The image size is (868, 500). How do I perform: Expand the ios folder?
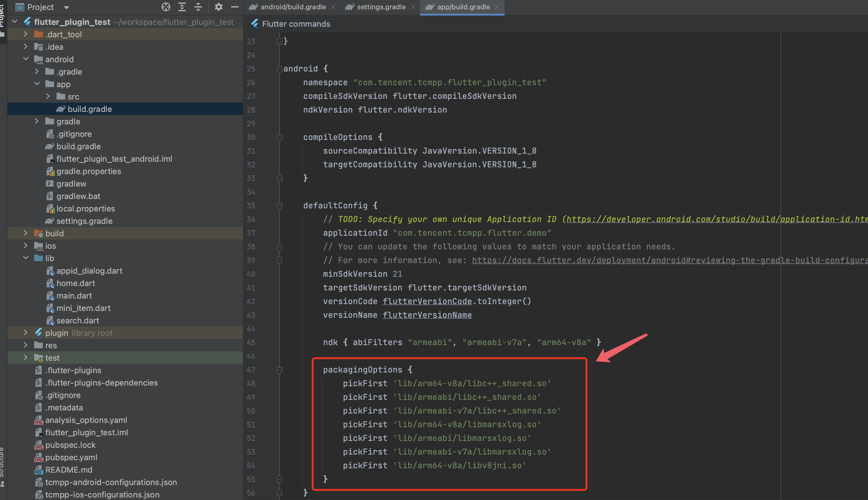pyautogui.click(x=26, y=246)
